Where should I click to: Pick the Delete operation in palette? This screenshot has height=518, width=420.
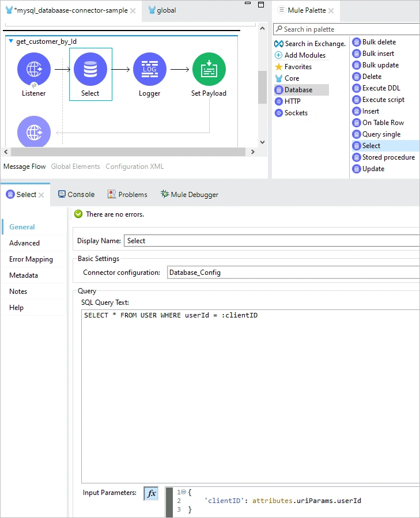[367, 77]
